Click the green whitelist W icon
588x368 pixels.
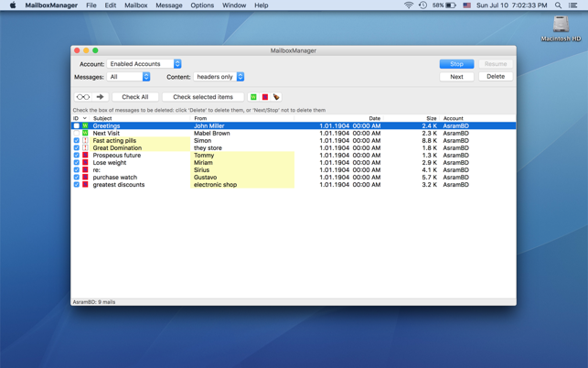click(253, 97)
